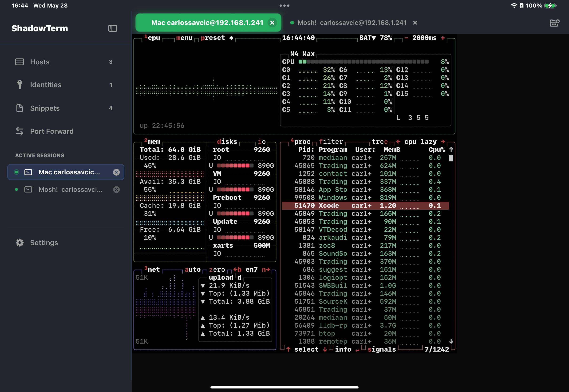Click the Hosts server icon
The height and width of the screenshot is (392, 569).
click(20, 62)
